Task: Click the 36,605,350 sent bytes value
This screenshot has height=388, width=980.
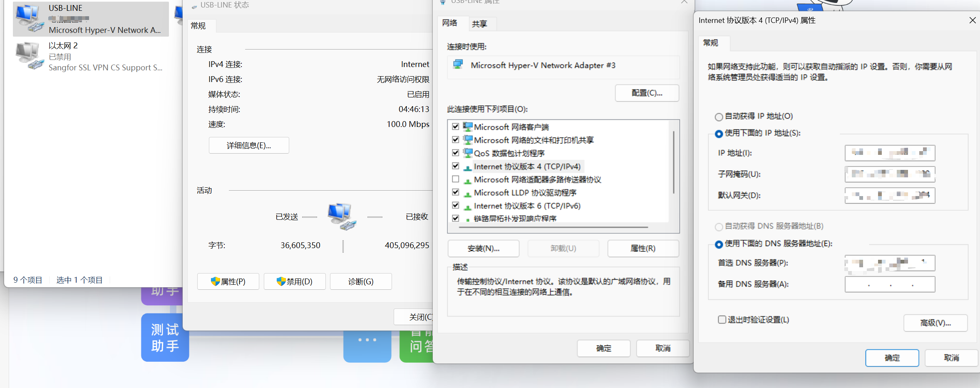Action: pos(300,245)
